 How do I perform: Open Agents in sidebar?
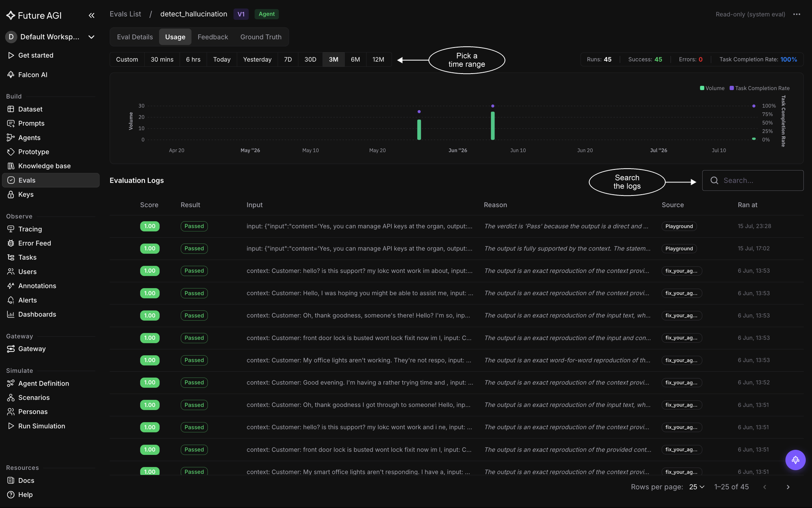[51, 137]
